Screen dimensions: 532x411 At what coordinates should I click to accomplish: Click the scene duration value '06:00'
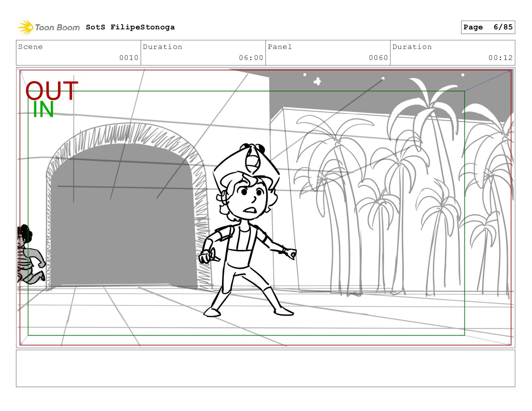(251, 58)
